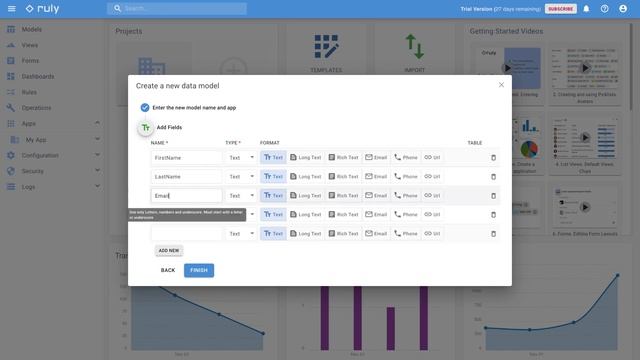Choose Email format for the Email field row
Image resolution: width=640 pixels, height=360 pixels.
click(x=376, y=196)
